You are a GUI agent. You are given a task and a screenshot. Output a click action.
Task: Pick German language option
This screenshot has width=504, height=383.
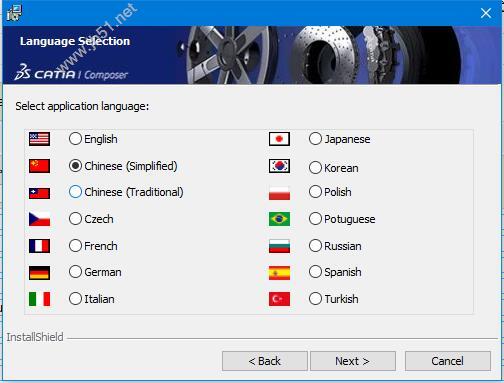pyautogui.click(x=75, y=272)
